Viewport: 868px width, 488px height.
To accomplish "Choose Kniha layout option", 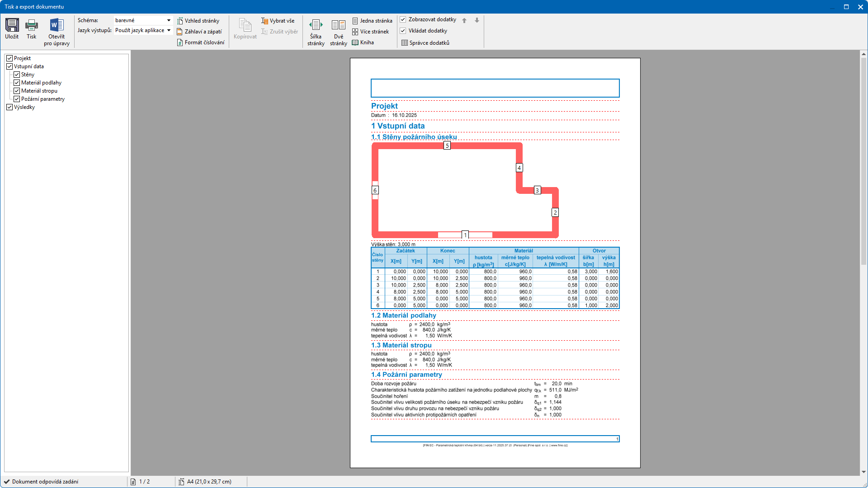I will pos(363,42).
